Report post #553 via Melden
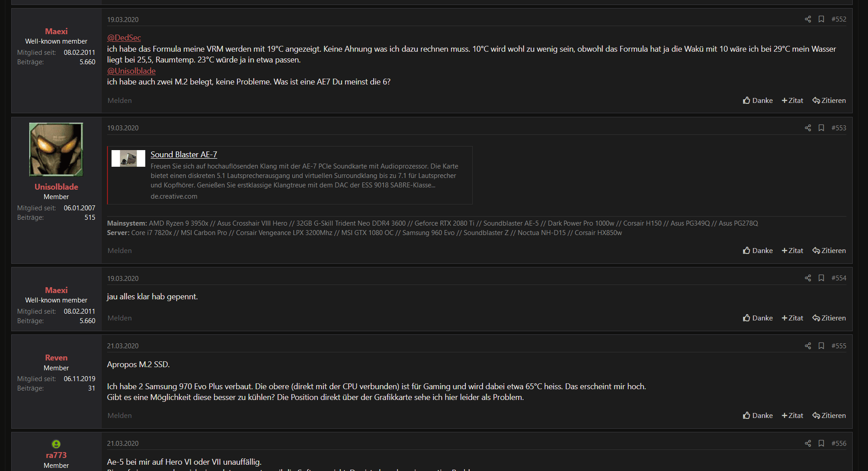The width and height of the screenshot is (868, 471). 120,251
